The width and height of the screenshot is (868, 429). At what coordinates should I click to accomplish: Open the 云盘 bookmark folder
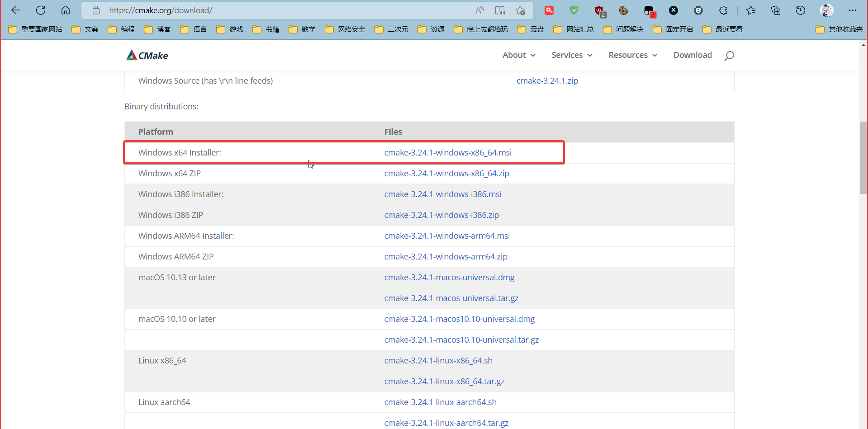(x=531, y=29)
